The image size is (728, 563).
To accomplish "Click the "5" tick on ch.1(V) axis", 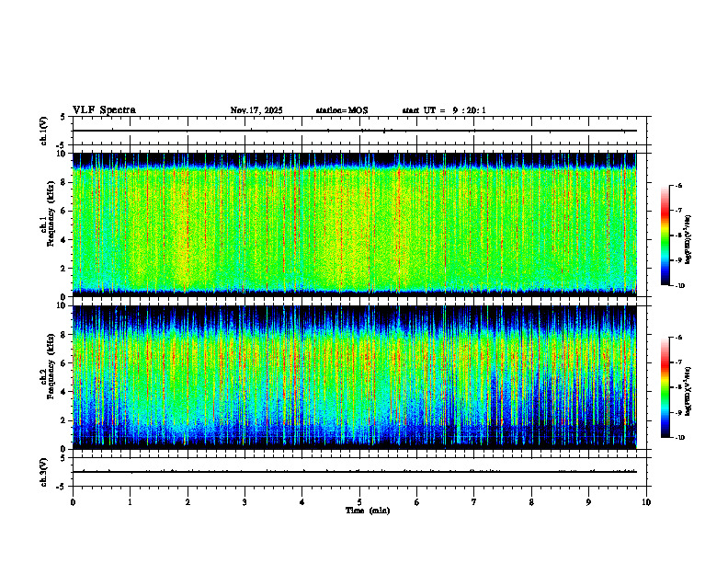I will pyautogui.click(x=63, y=118).
